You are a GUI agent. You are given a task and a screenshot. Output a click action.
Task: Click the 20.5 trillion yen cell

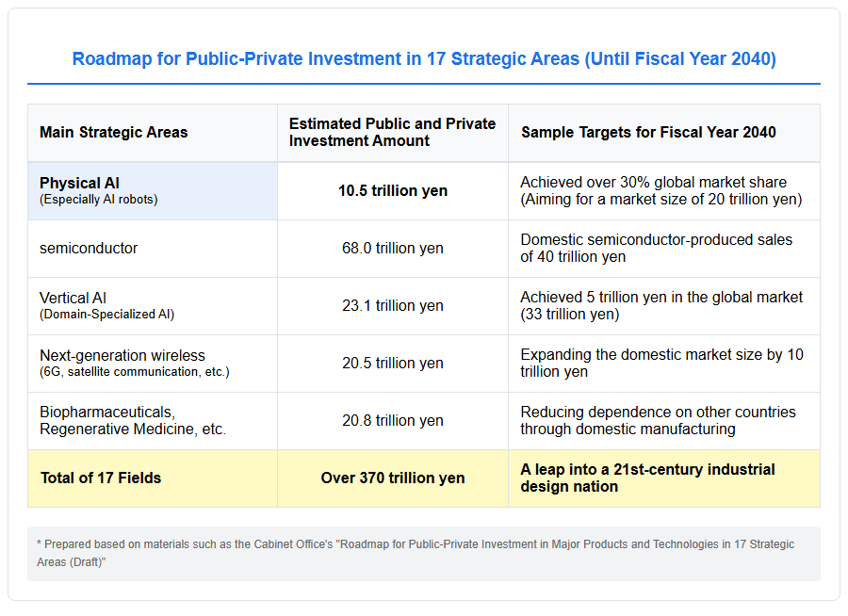click(393, 363)
